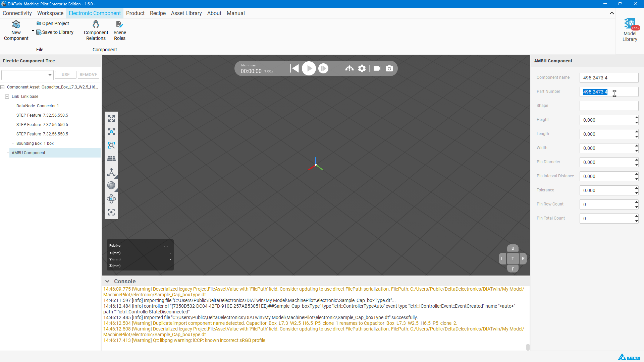
Task: Collapse the Link base tree node
Action: 7,97
